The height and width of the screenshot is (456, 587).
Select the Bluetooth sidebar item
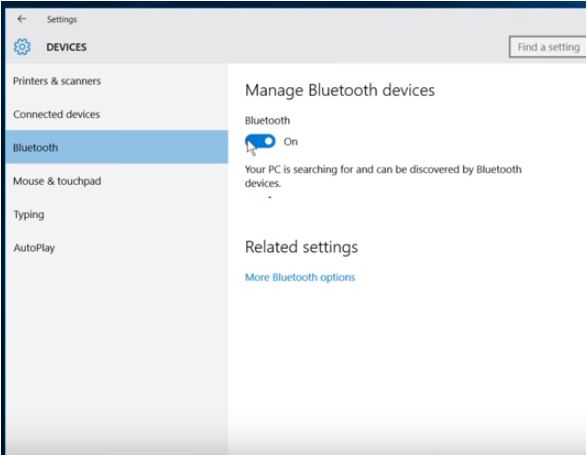pyautogui.click(x=117, y=147)
